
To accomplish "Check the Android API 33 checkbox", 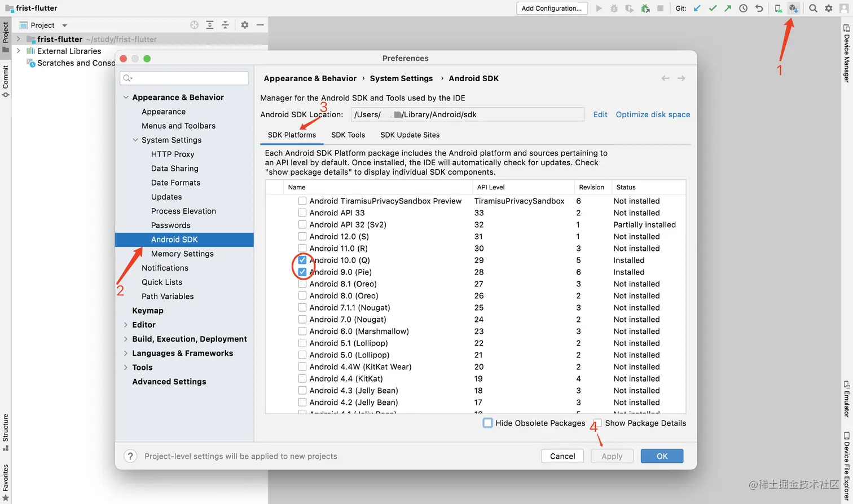I will click(x=302, y=213).
